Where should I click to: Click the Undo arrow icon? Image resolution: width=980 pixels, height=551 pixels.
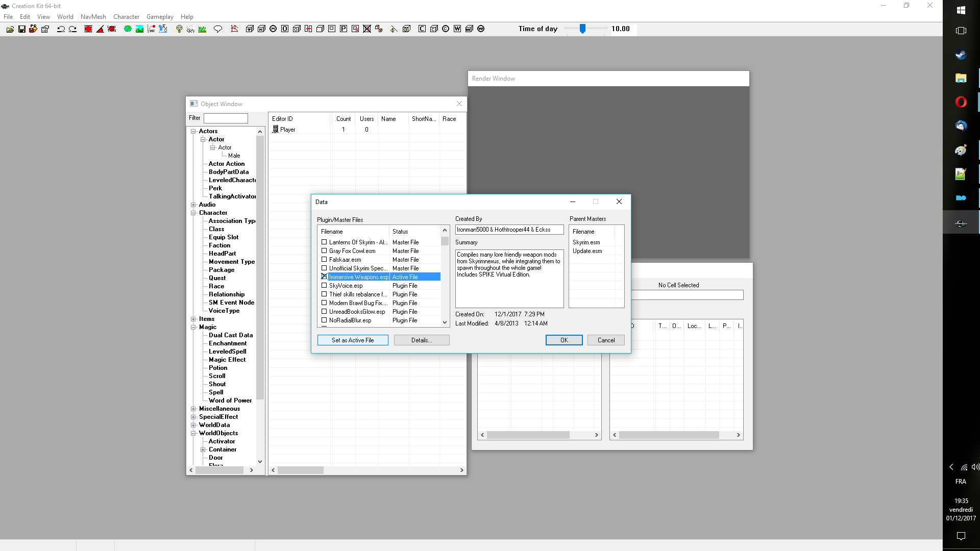[61, 29]
